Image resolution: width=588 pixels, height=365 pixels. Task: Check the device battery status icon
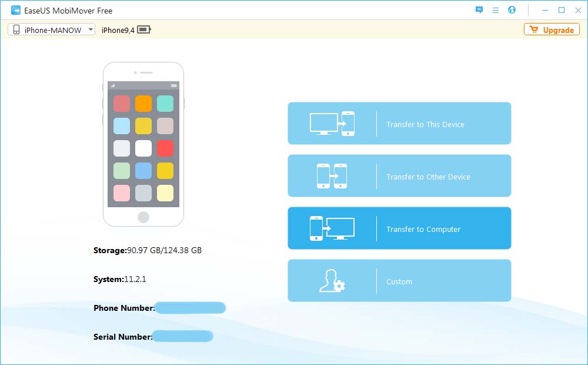143,29
